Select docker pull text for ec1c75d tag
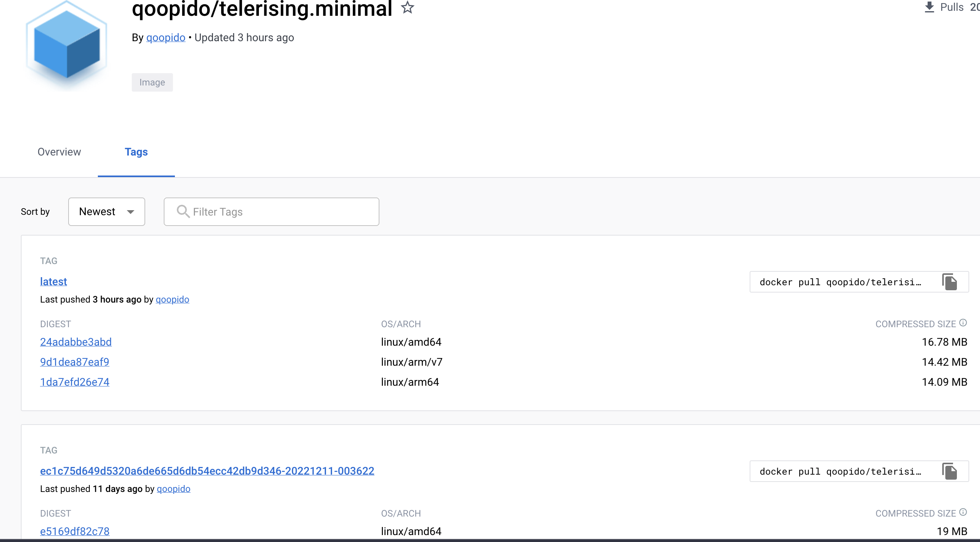 841,472
